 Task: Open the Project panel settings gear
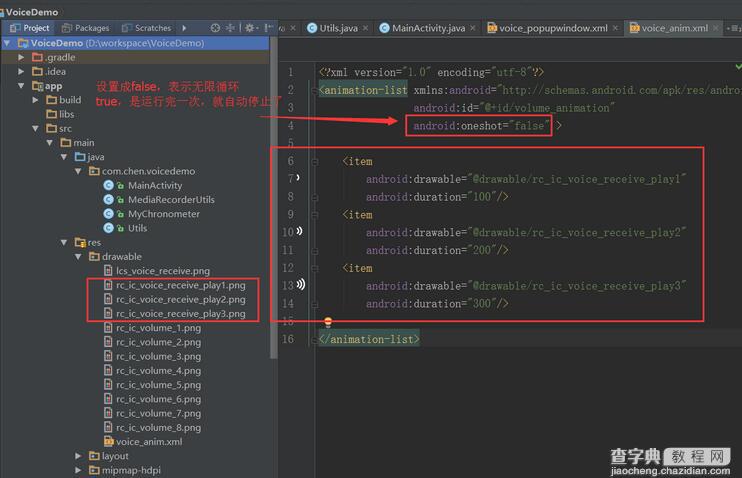[249, 28]
